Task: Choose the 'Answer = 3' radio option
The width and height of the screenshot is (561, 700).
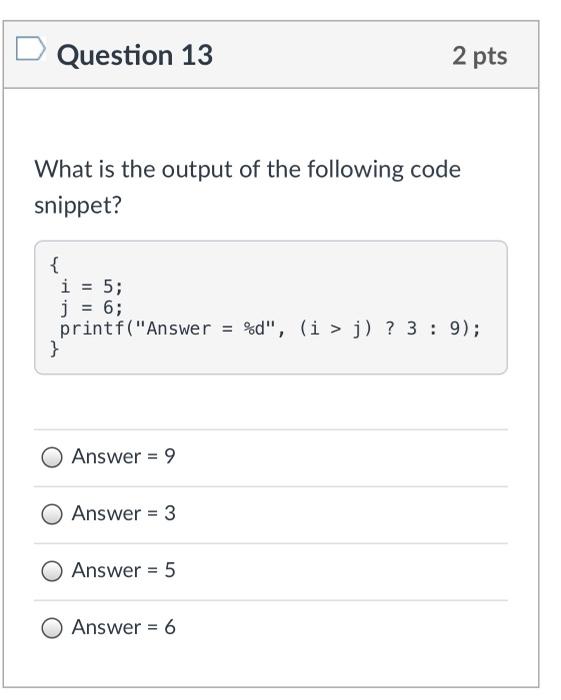Action: click(x=52, y=514)
